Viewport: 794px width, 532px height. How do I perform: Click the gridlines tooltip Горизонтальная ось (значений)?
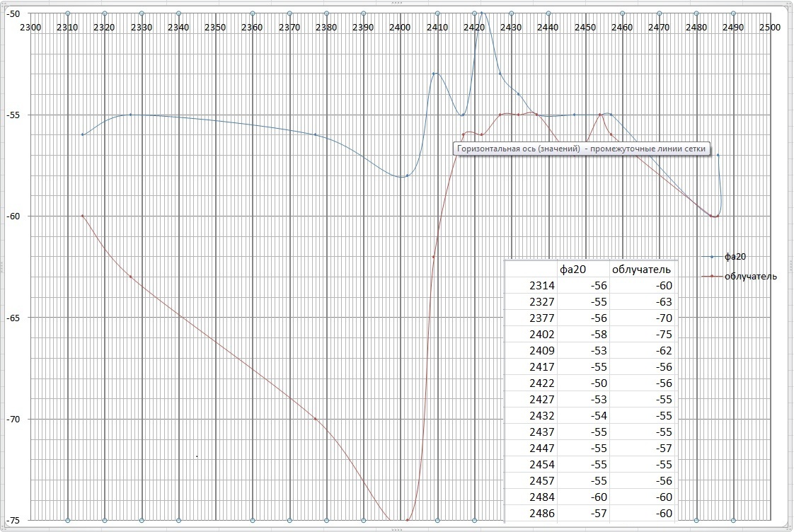coord(581,149)
